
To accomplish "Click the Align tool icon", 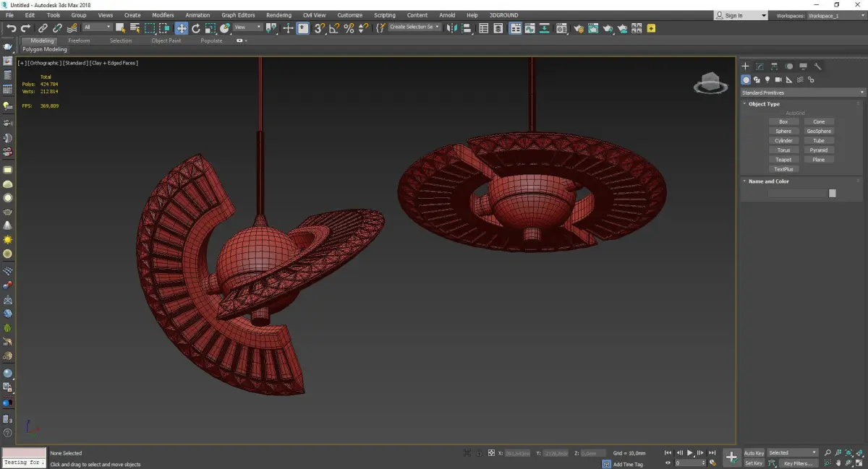I will click(x=467, y=28).
